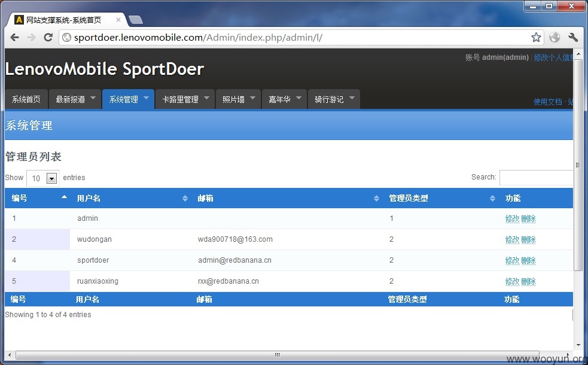Open the 修改个人信息 link
588x365 pixels.
[x=553, y=57]
